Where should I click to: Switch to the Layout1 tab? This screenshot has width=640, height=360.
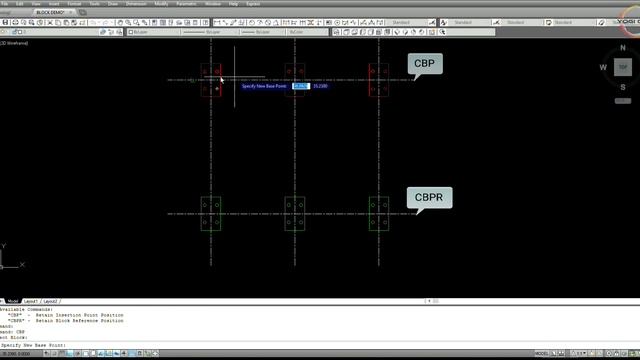(x=30, y=301)
